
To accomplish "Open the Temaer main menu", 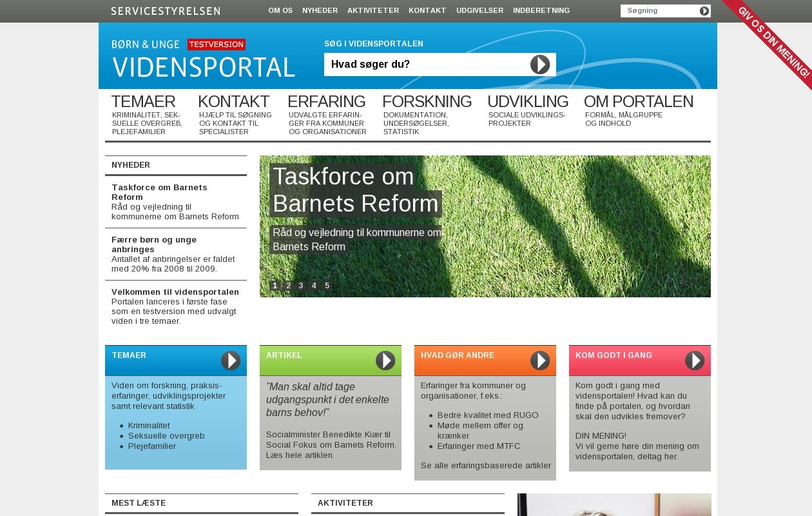I will point(143,102).
